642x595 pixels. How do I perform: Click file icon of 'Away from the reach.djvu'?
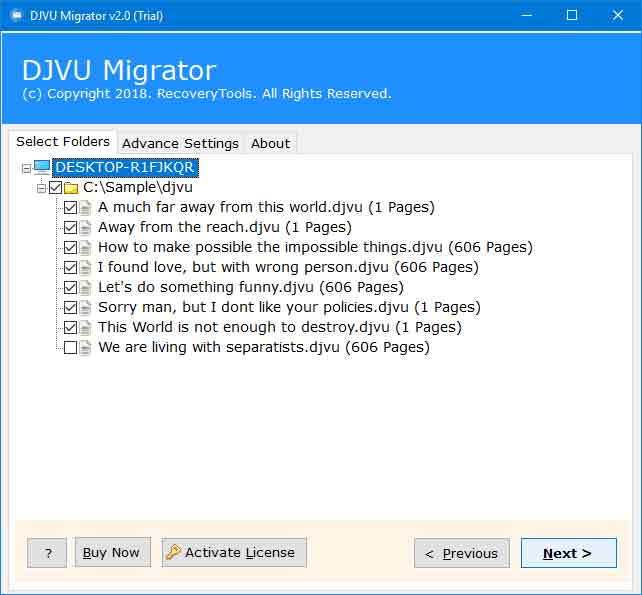pos(86,228)
